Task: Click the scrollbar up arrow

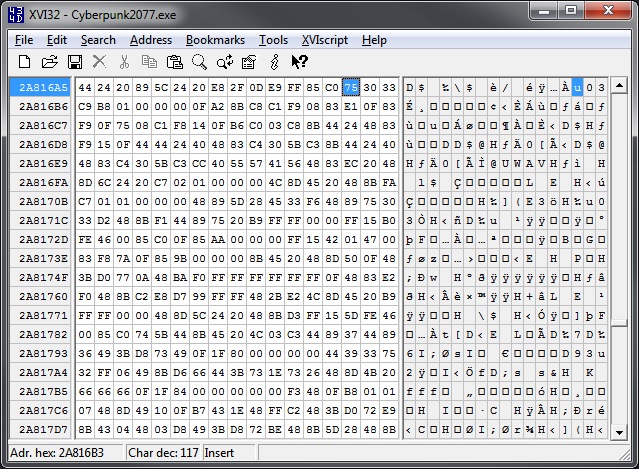Action: [x=619, y=85]
